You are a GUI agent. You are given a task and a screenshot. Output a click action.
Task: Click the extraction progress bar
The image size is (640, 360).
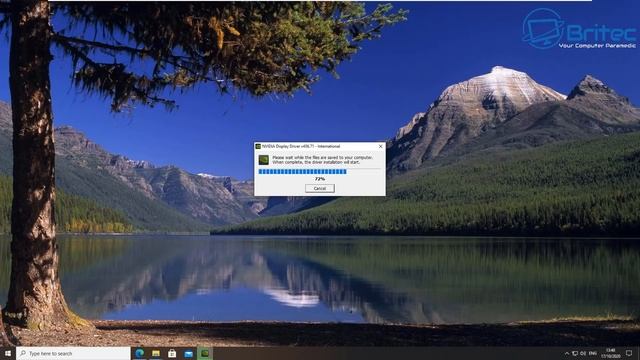point(320,172)
